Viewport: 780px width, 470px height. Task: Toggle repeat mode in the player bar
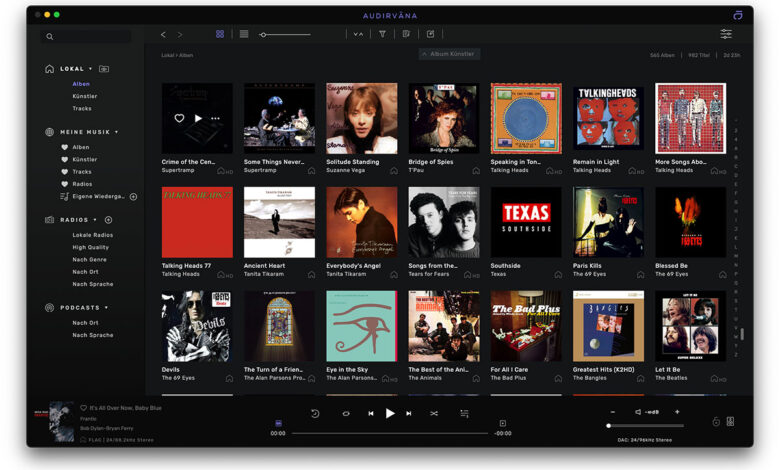coord(346,413)
